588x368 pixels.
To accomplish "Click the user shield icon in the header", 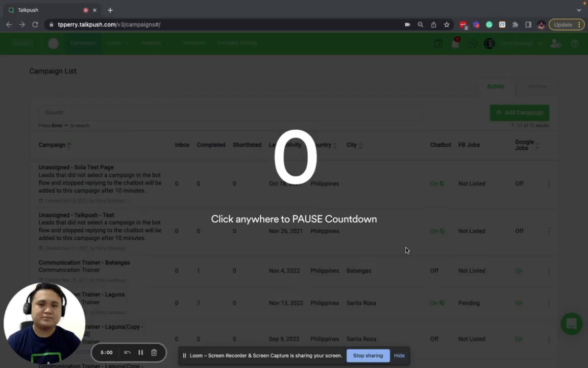I will [555, 43].
